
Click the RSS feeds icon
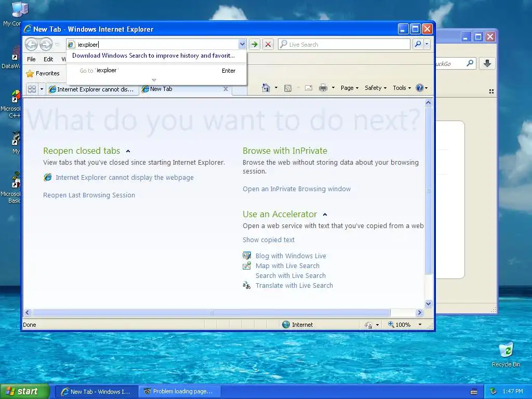click(288, 88)
